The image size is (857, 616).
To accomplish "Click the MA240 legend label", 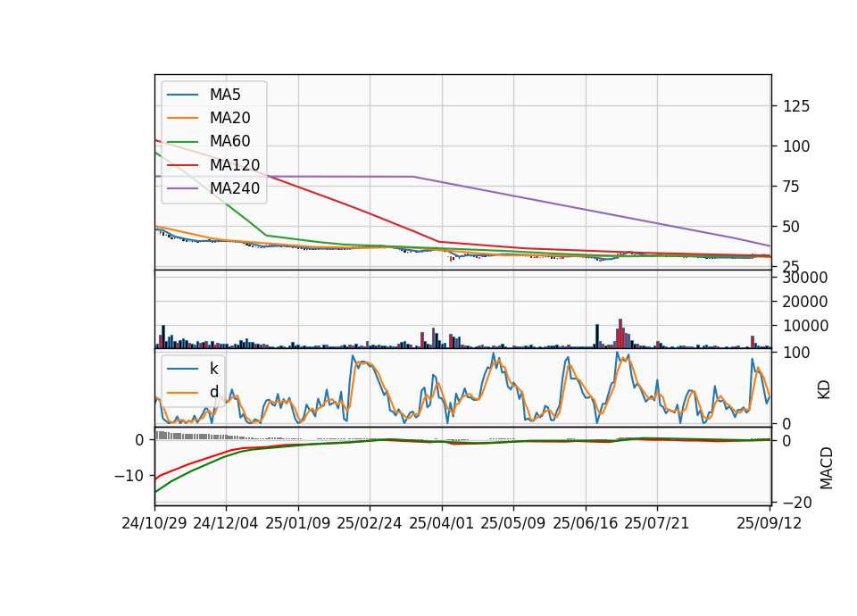I will 235,188.
